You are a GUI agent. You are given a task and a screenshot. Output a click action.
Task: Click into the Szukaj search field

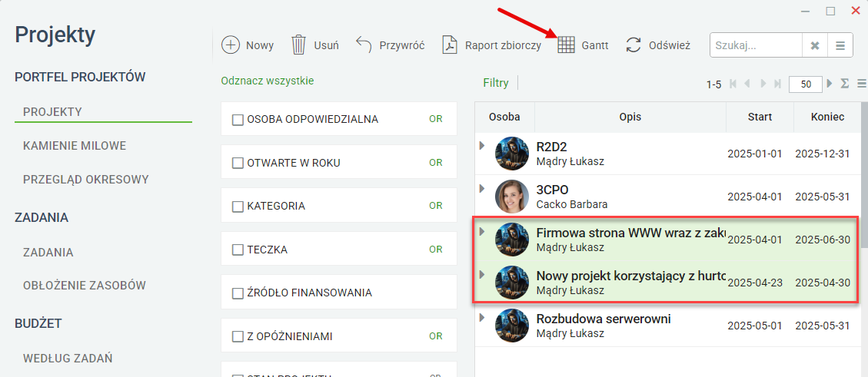pyautogui.click(x=757, y=45)
